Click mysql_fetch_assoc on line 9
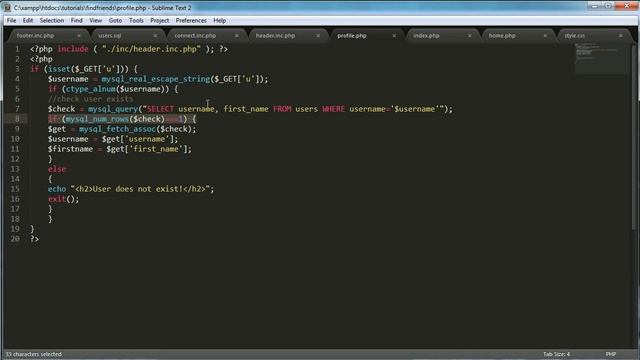Screen dimensions: 640x360 click(x=117, y=129)
